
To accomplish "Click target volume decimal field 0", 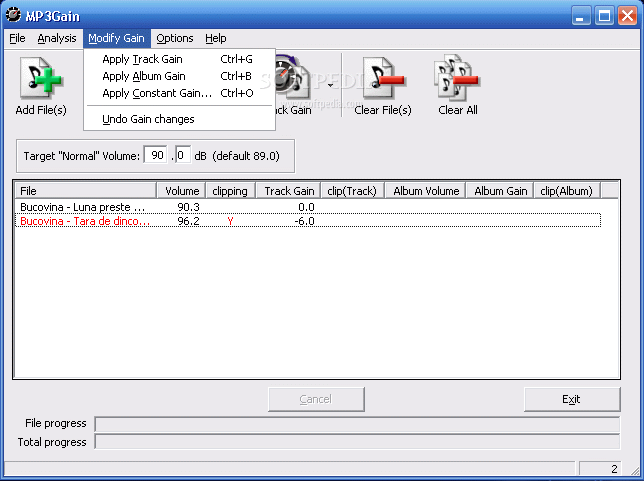I will pos(183,155).
